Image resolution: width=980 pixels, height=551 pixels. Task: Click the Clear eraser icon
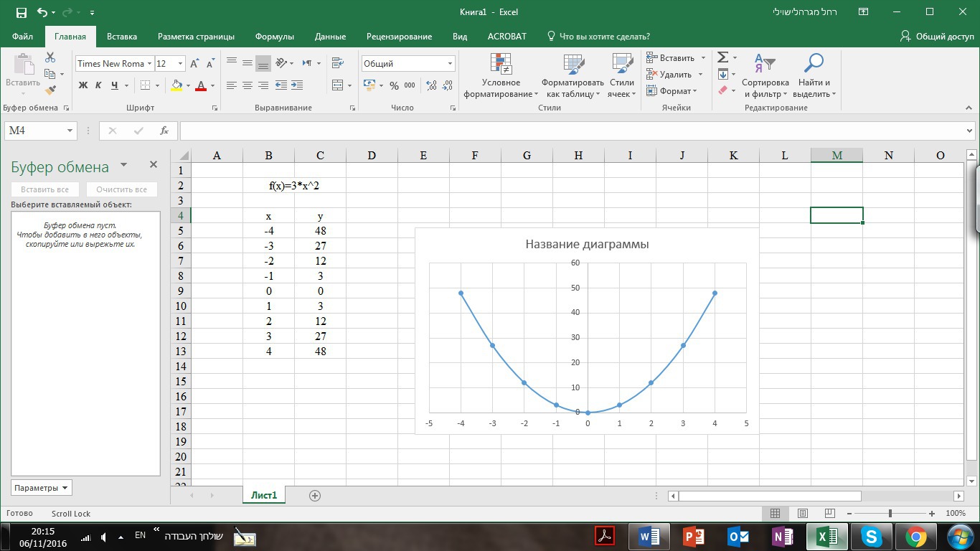pyautogui.click(x=723, y=90)
